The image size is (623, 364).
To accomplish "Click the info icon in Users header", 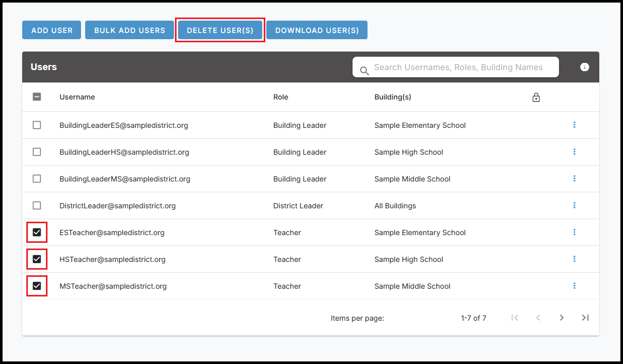I will pos(584,67).
